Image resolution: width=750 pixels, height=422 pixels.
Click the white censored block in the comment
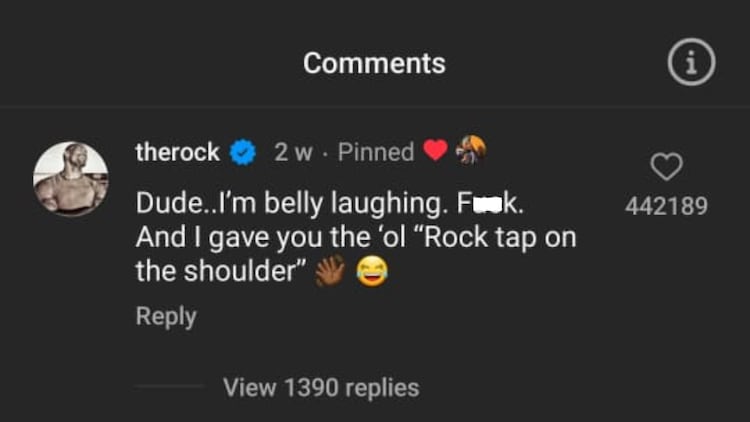point(488,204)
